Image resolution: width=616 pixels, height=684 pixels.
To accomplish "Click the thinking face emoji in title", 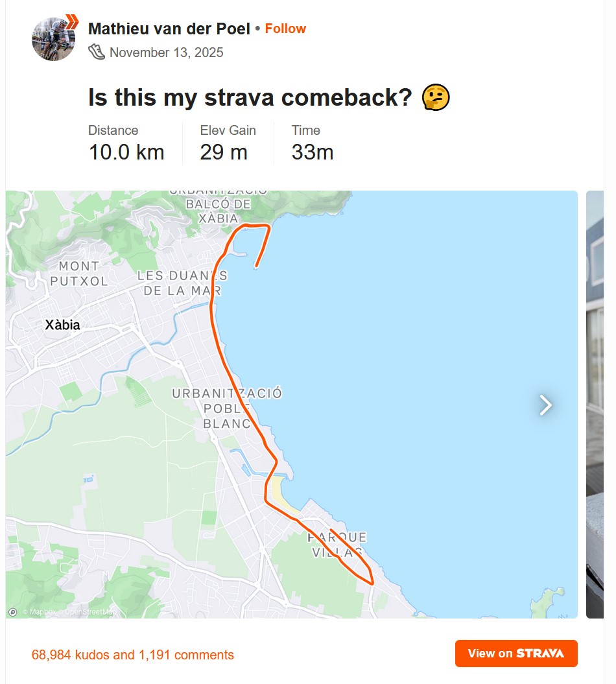I will 436,98.
